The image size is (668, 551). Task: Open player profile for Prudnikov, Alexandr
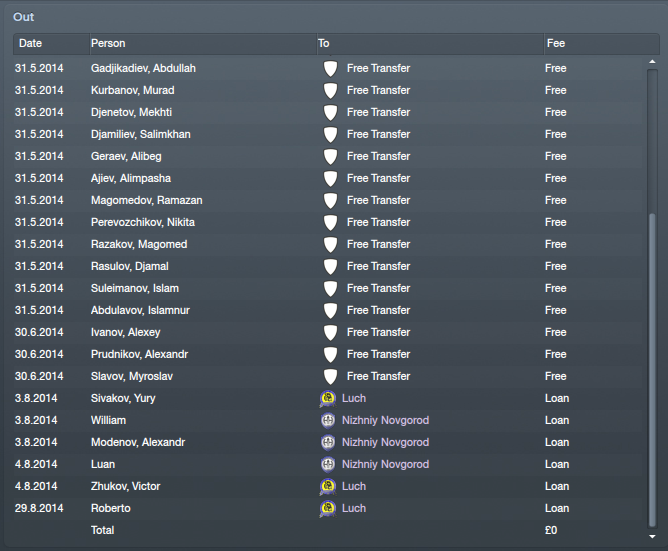[139, 355]
